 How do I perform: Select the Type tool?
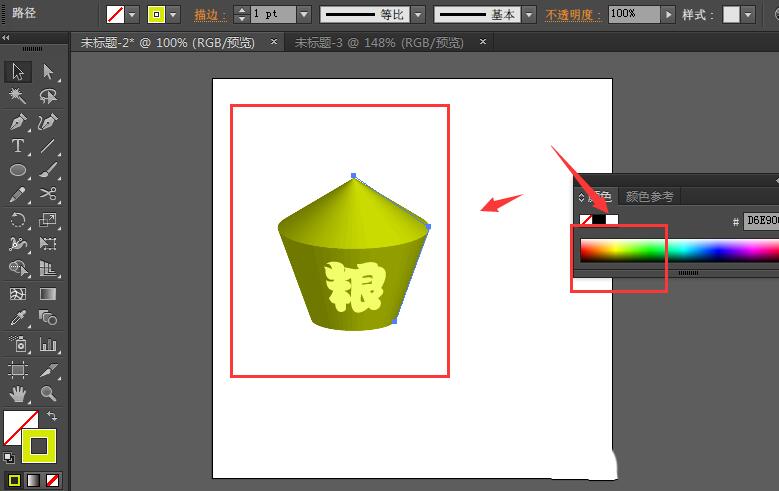pos(18,146)
